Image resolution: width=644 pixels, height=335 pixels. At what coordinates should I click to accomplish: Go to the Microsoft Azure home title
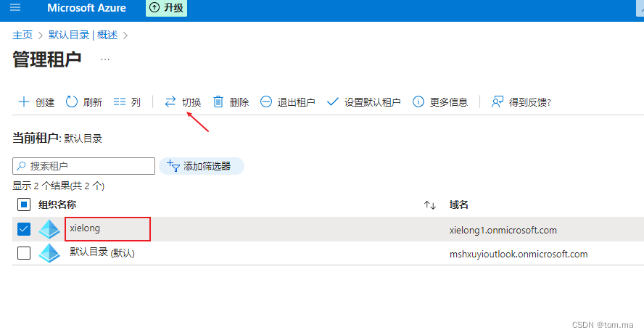tap(86, 8)
